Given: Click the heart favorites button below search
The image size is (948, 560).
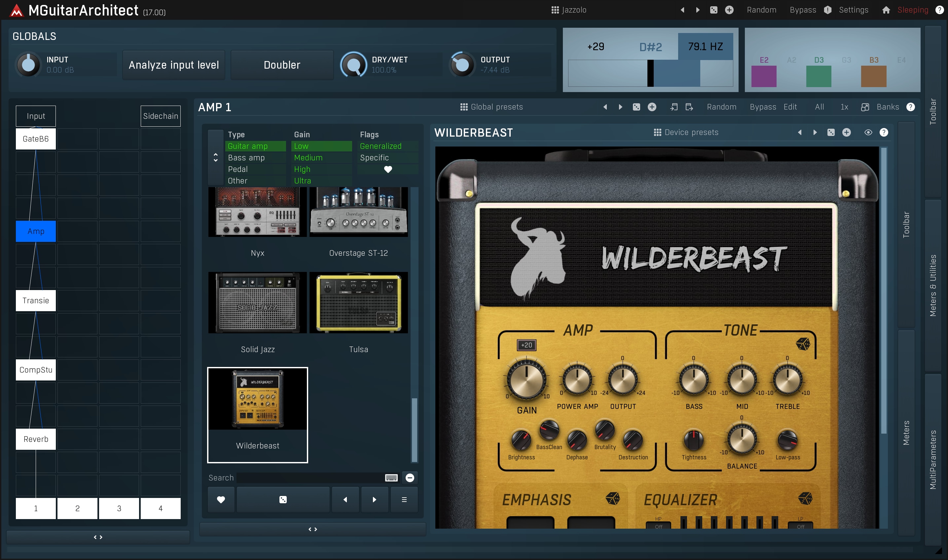Looking at the screenshot, I should (x=221, y=500).
